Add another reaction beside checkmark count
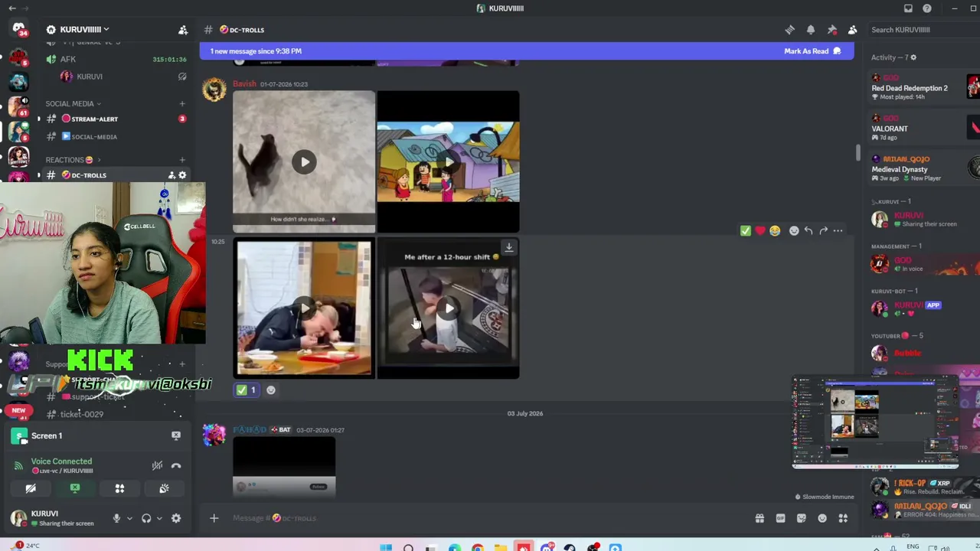Screen dimensions: 980x551 (270, 390)
